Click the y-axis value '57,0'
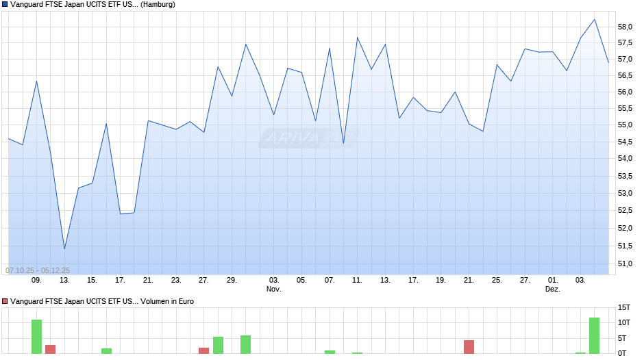Viewport: 644px width, 360px height. click(625, 60)
